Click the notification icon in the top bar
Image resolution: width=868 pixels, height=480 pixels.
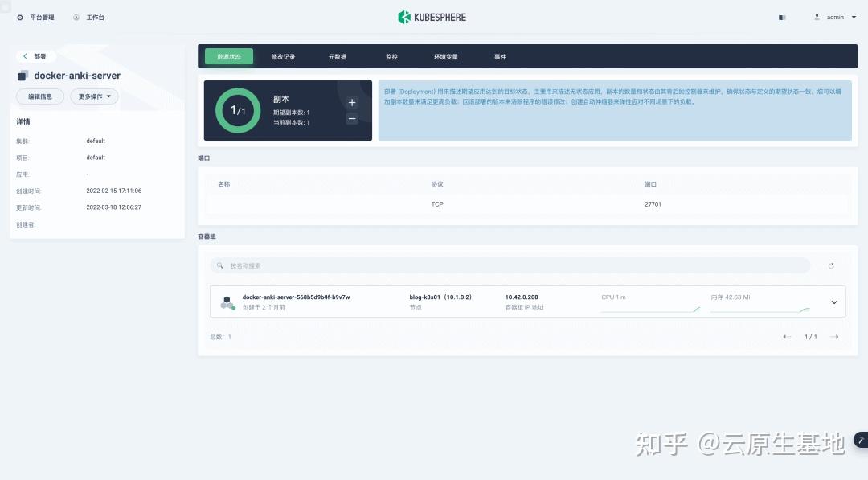tap(781, 17)
